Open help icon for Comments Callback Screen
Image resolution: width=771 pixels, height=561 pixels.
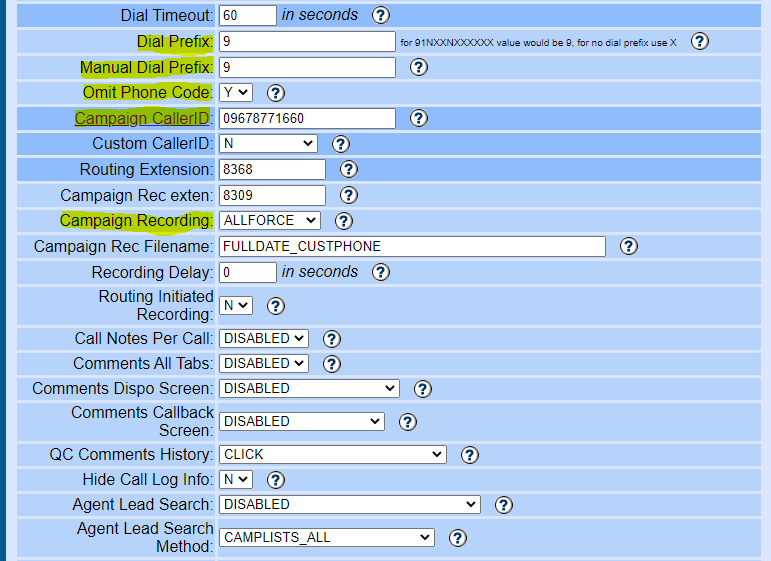tap(407, 422)
